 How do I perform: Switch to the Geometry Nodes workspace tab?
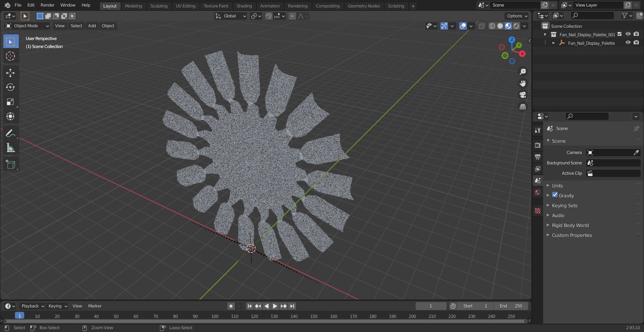click(363, 6)
